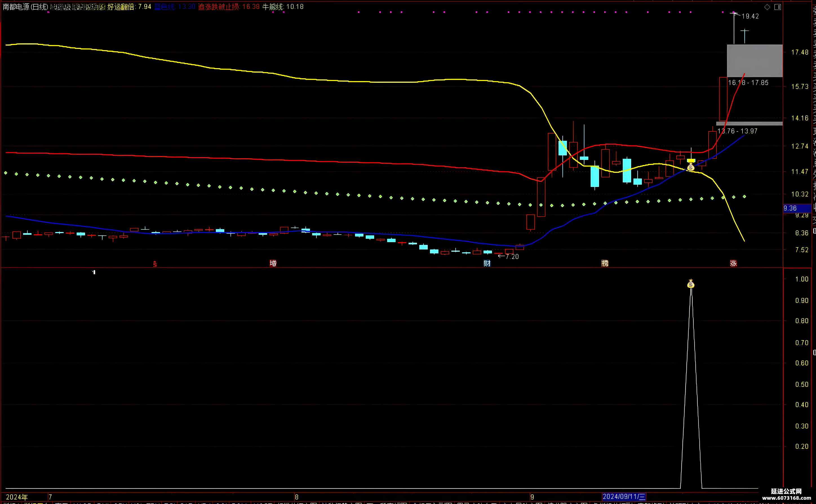Select the 牛熊线 legend label

272,7
